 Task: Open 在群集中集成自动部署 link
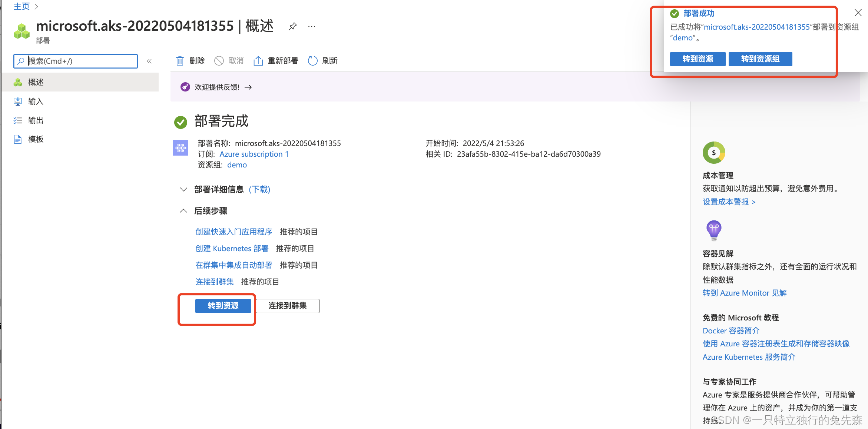point(234,265)
